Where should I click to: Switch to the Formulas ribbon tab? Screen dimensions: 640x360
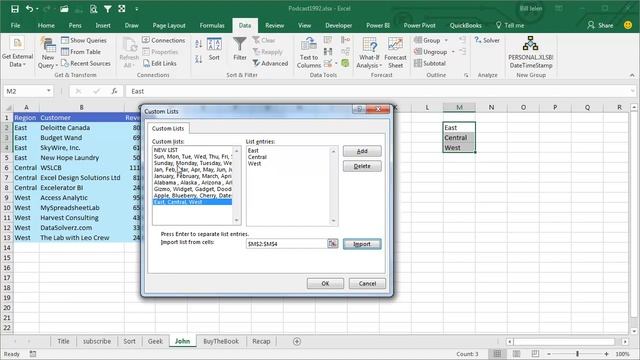212,25
